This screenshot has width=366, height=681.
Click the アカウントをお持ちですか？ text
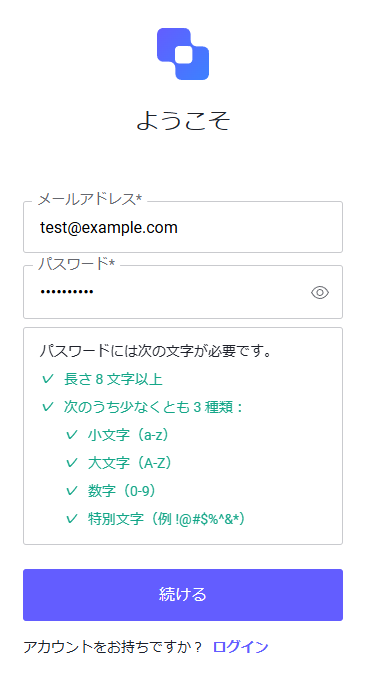[x=113, y=647]
